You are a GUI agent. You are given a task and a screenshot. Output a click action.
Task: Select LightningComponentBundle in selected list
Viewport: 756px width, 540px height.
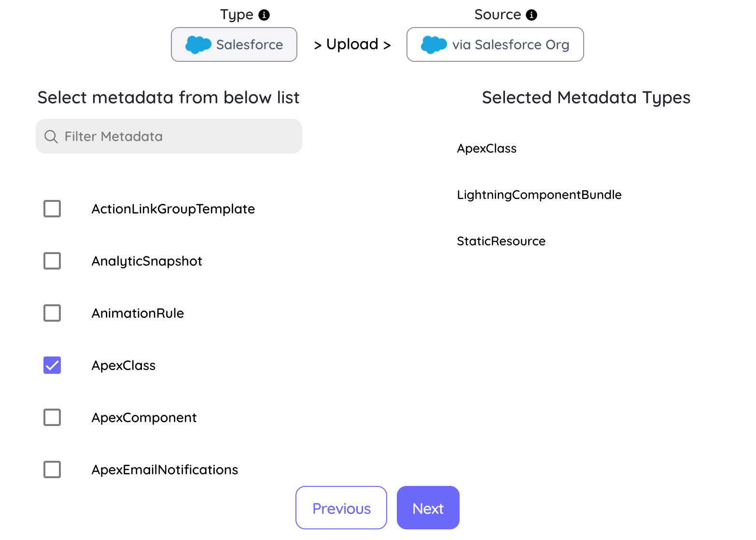click(539, 195)
